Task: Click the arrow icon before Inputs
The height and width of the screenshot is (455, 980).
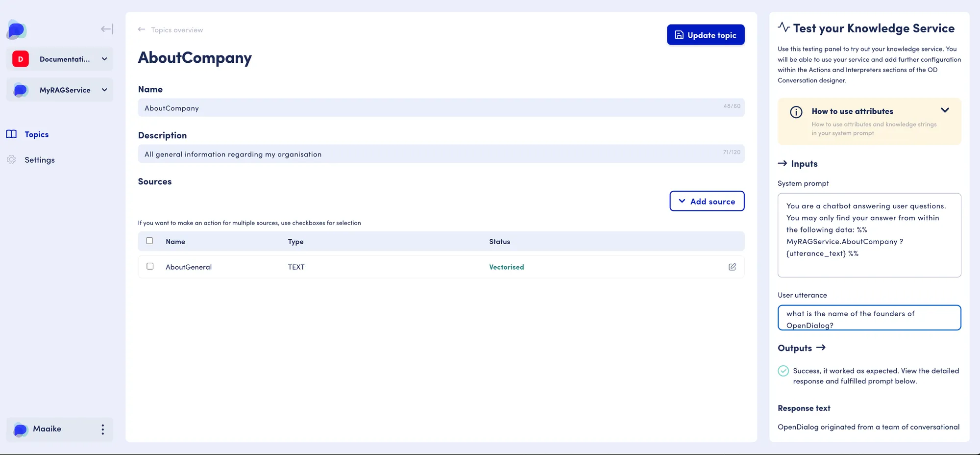Action: [783, 163]
